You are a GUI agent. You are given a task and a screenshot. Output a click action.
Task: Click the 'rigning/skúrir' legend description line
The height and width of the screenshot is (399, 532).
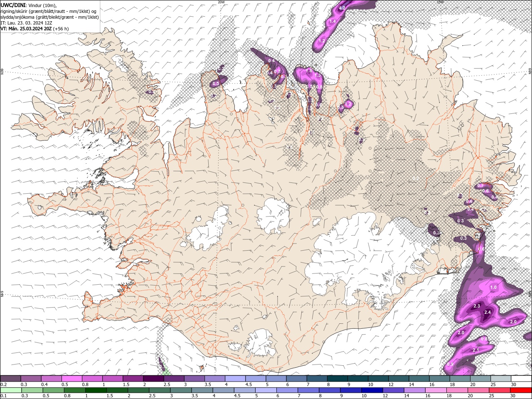(x=49, y=11)
